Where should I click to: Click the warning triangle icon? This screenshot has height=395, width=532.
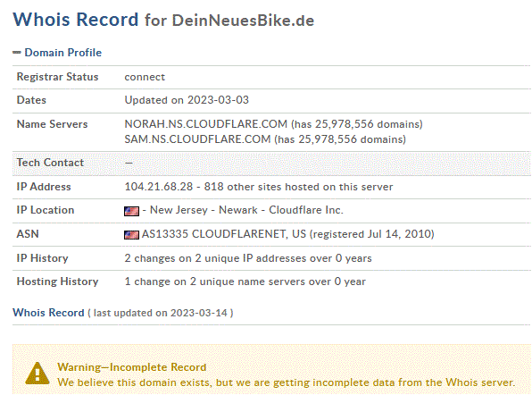click(x=37, y=374)
